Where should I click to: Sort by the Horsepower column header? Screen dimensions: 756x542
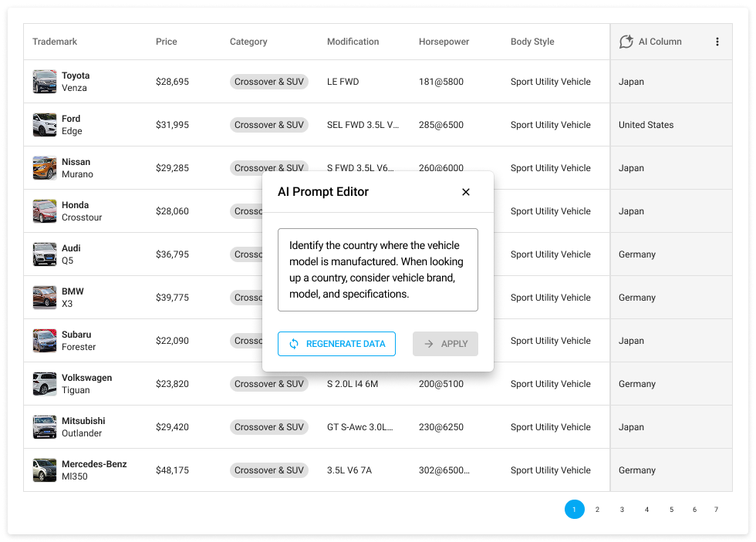pyautogui.click(x=444, y=42)
